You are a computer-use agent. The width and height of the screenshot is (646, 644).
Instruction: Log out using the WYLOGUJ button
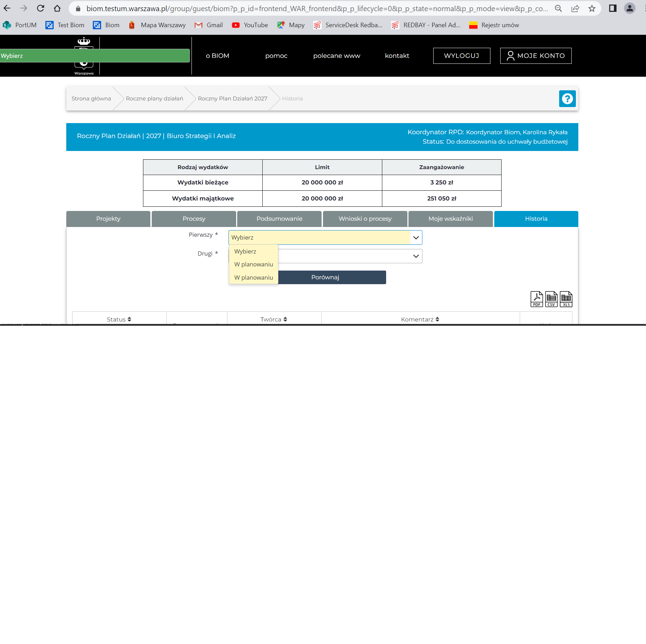click(x=461, y=56)
